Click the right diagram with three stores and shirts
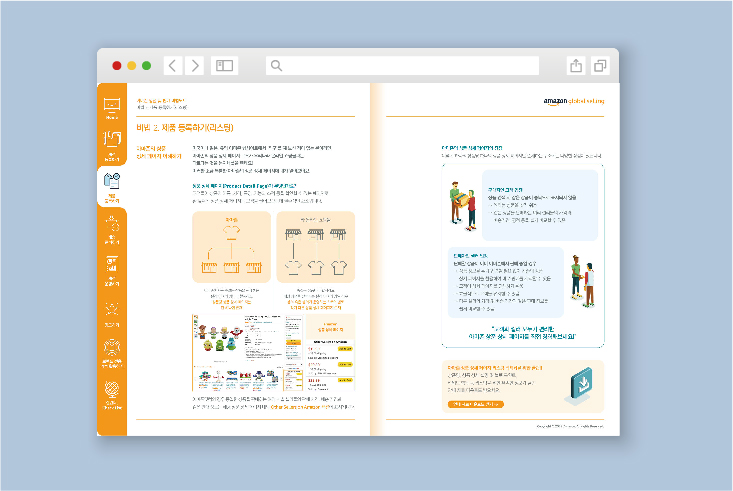This screenshot has width=733, height=491. (x=316, y=247)
